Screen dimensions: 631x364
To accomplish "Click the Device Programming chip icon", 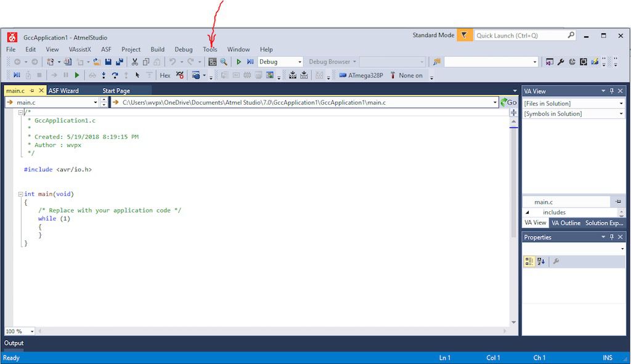I will point(213,62).
